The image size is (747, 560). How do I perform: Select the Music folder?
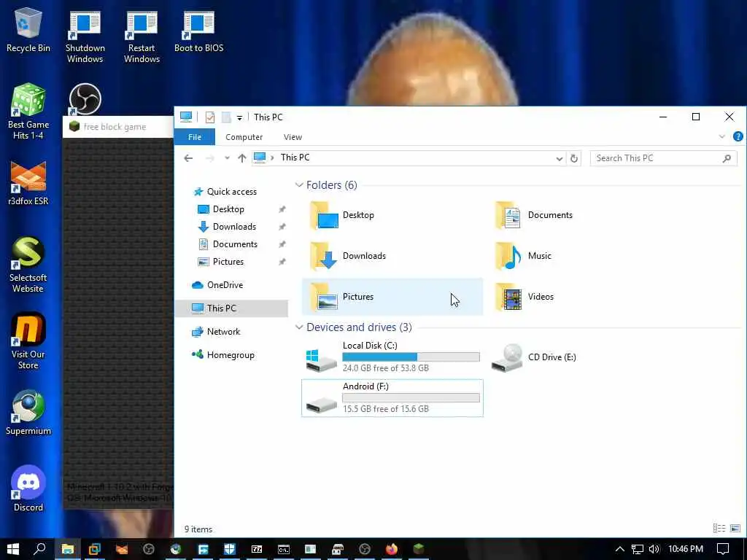coord(523,256)
